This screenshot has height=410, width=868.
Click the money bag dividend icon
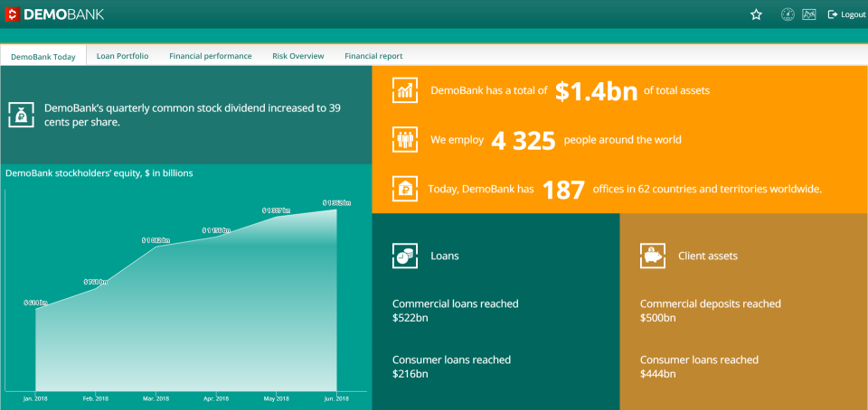tap(21, 115)
